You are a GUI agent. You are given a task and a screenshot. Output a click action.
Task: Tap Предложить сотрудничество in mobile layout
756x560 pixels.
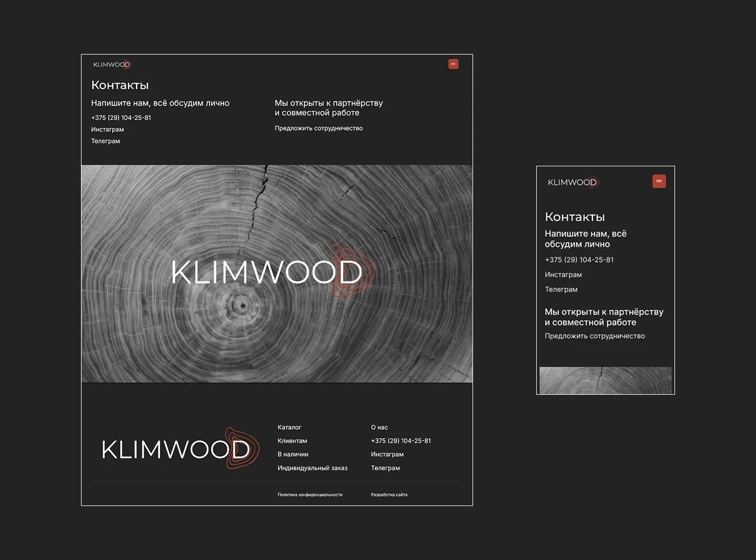(x=595, y=336)
